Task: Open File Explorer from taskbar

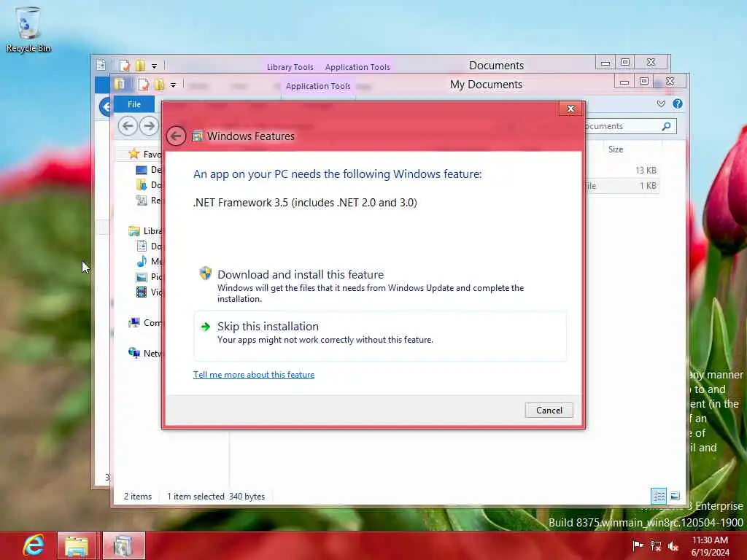Action: point(77,545)
